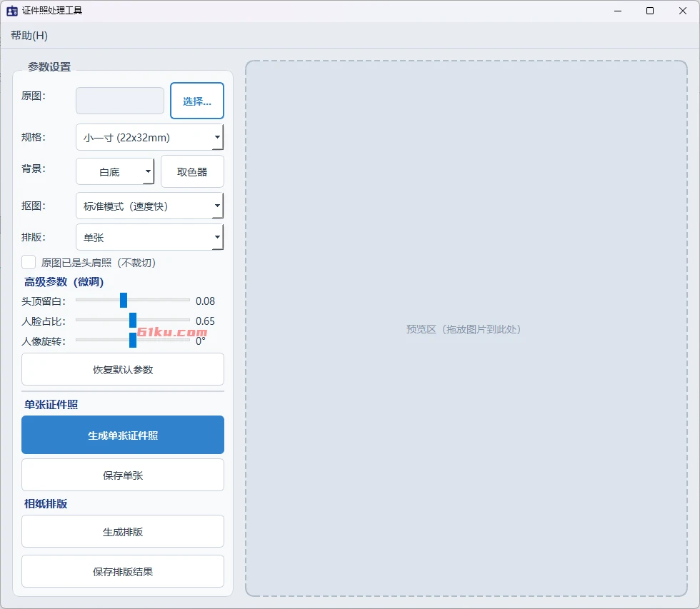The image size is (700, 609).
Task: Click the 高级参数 (微调) heading
Action: point(64,282)
